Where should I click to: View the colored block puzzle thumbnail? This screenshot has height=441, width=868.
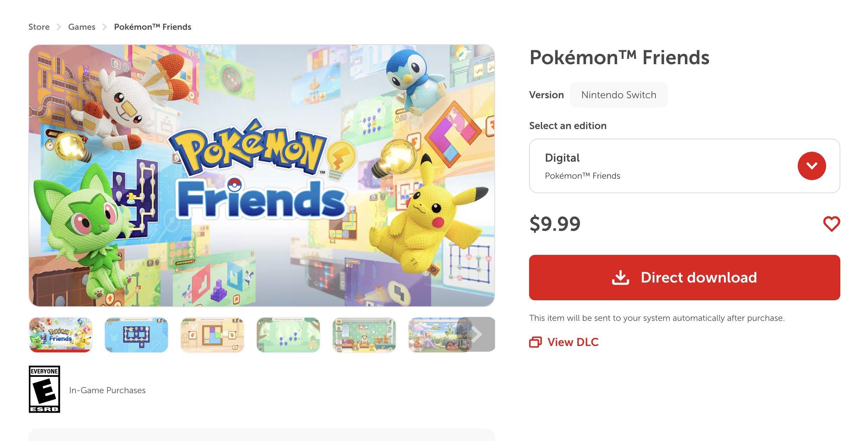click(213, 335)
